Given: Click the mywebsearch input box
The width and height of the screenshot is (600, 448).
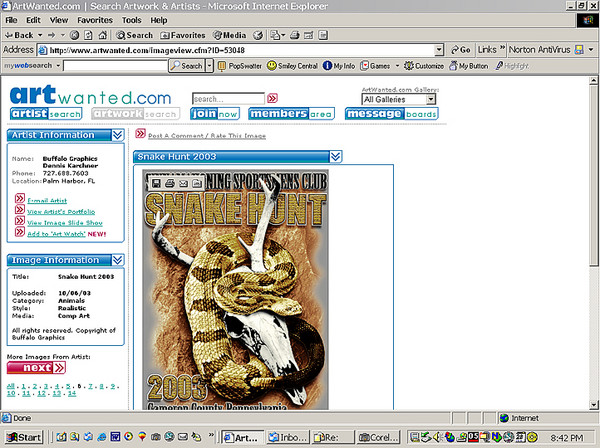Looking at the screenshot, I should pos(116,66).
